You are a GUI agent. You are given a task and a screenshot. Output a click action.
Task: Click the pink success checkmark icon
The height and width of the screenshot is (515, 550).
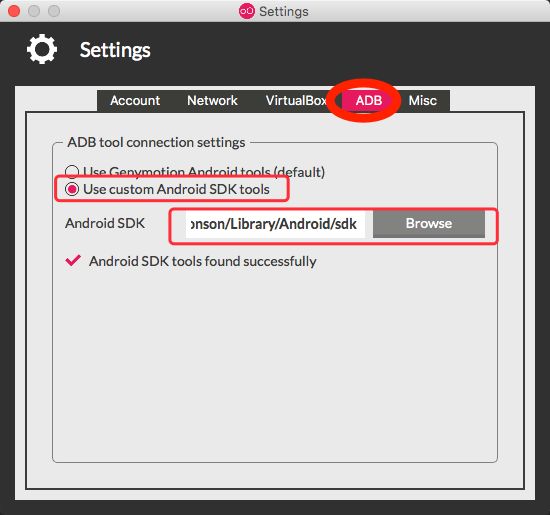click(73, 260)
